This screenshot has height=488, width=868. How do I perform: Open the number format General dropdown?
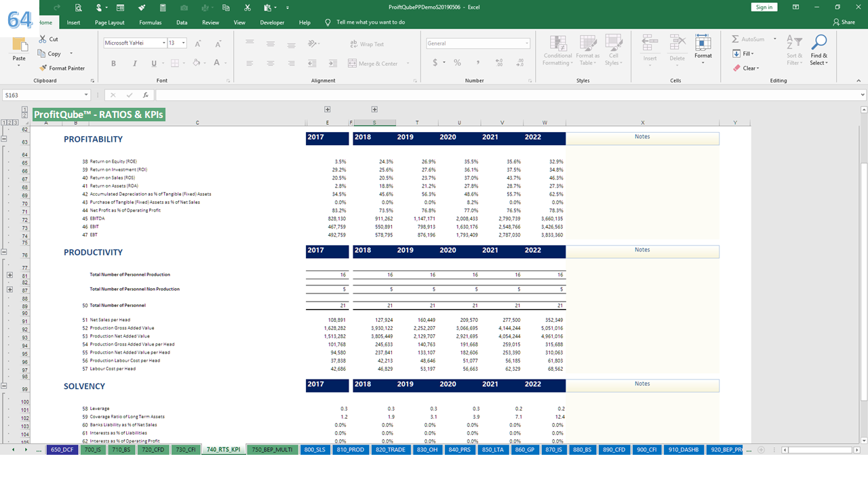coord(526,43)
